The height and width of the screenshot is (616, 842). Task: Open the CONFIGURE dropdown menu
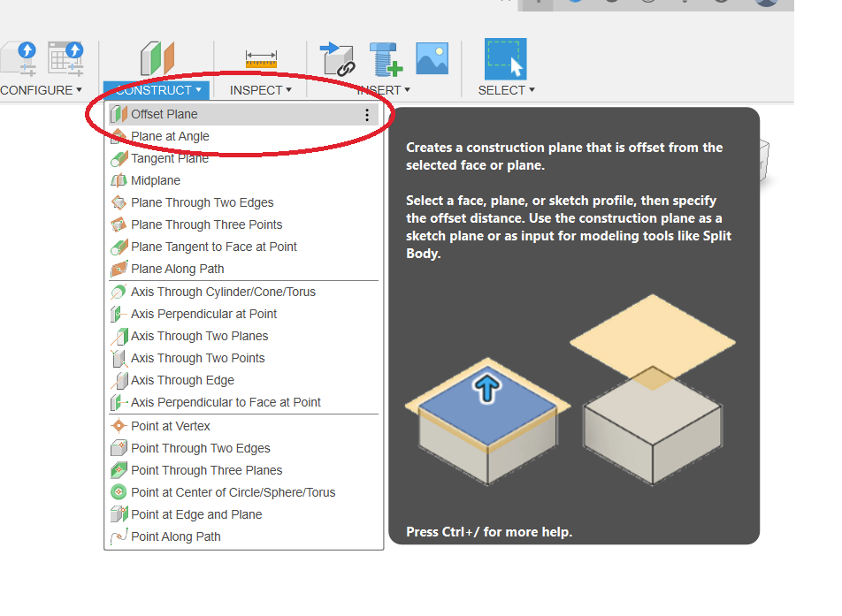point(41,90)
